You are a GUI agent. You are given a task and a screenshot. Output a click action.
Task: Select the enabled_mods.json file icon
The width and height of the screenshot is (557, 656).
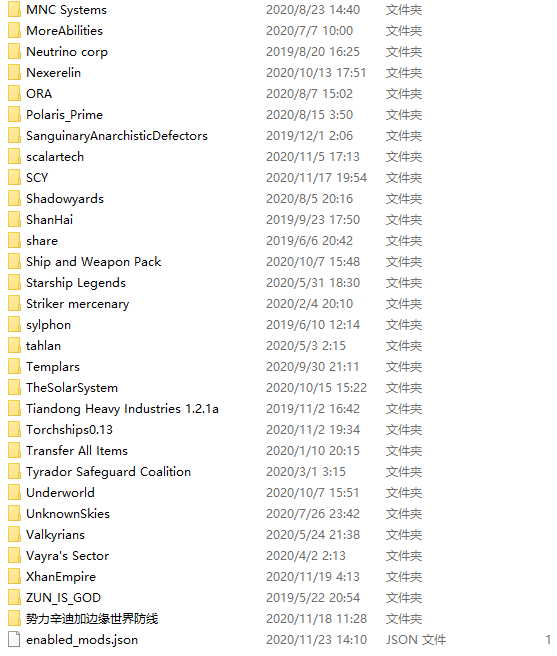tap(14, 639)
